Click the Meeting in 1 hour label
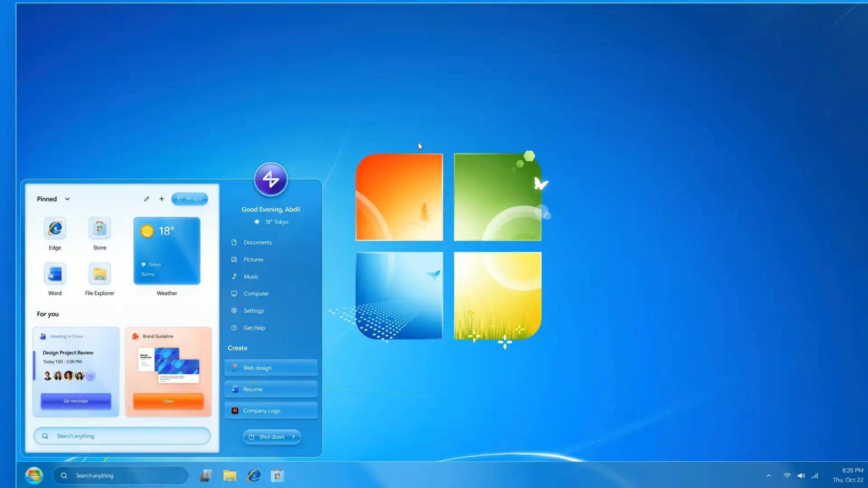Viewport: 868px width, 488px height. 67,337
